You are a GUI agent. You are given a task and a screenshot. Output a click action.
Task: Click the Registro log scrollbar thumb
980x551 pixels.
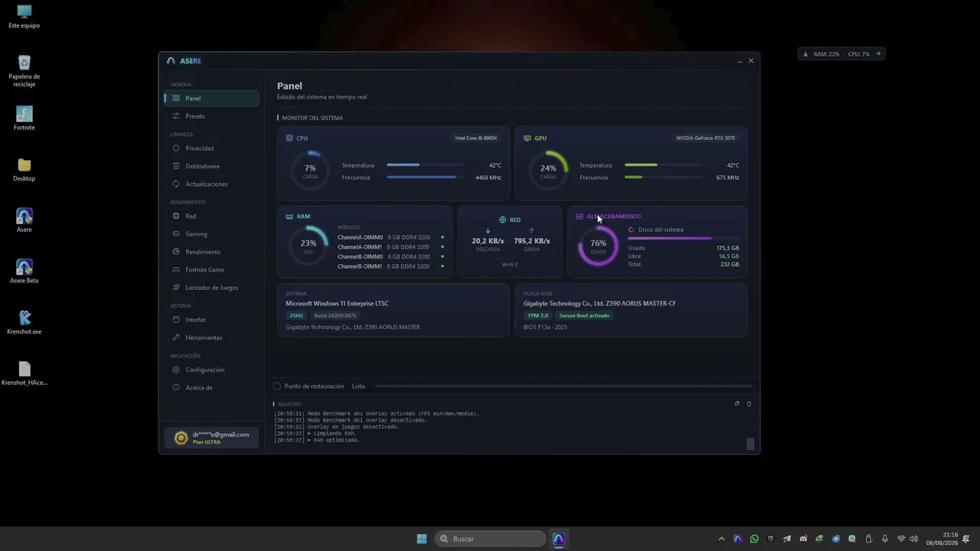point(750,444)
